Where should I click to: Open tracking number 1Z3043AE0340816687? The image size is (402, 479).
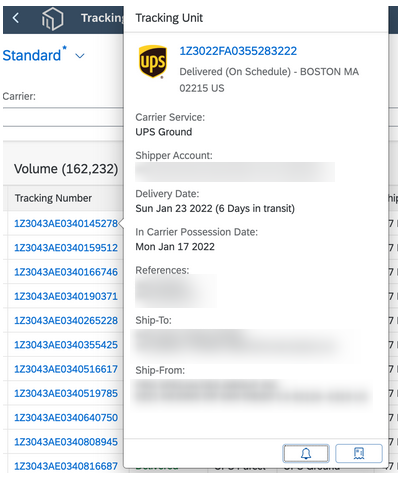[x=66, y=466]
